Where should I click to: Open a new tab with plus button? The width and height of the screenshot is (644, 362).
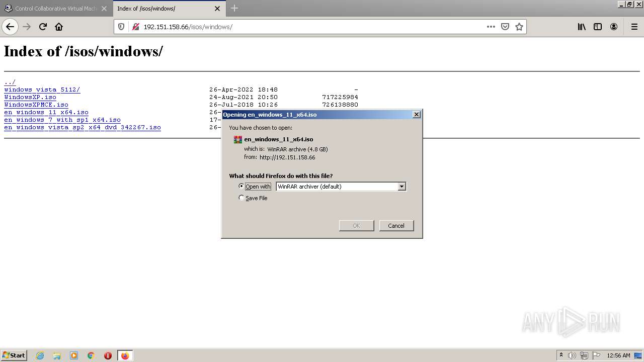234,8
